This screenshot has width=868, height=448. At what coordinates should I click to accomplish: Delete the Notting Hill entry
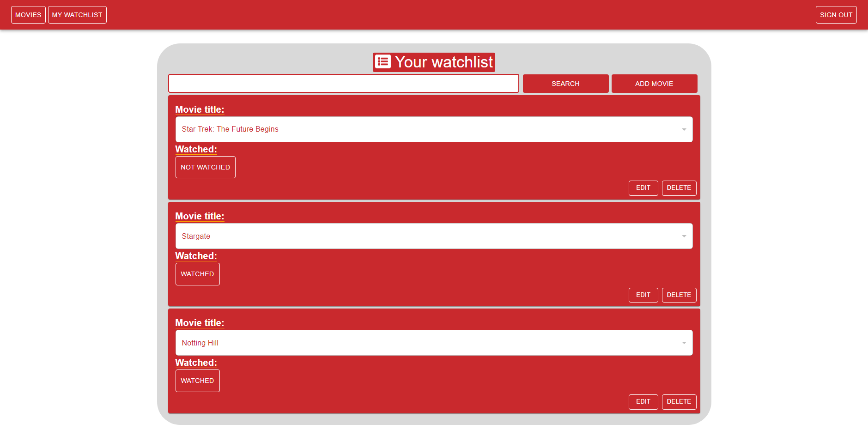[679, 401]
